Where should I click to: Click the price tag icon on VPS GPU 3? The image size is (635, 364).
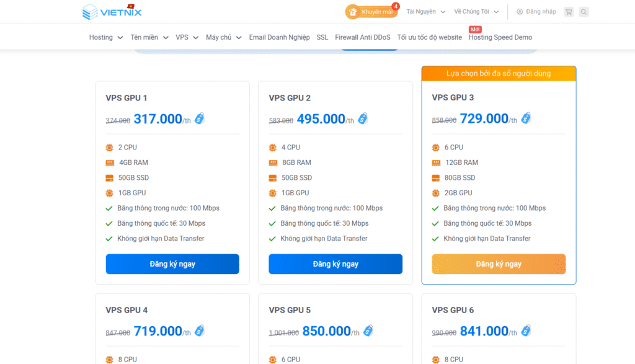coord(526,118)
